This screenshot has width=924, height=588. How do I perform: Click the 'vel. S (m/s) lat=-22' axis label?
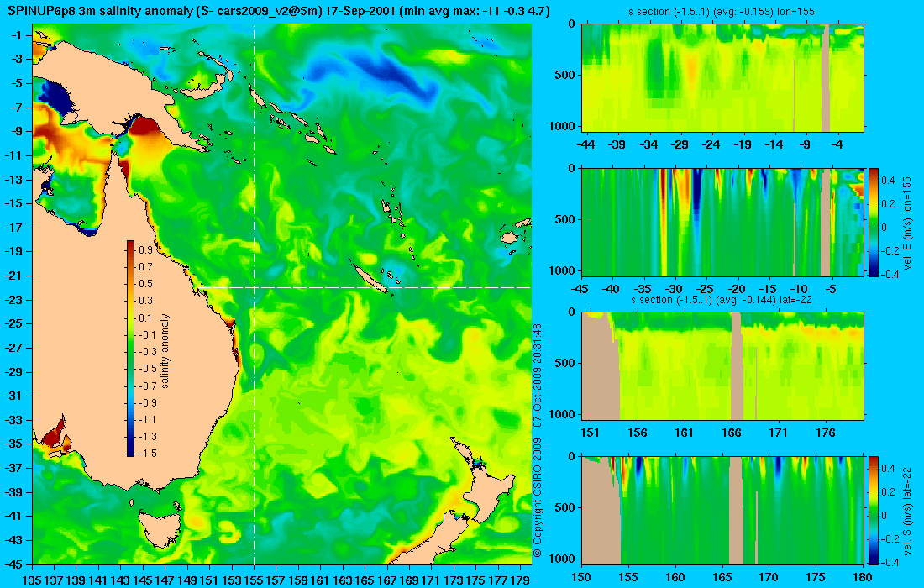[906, 512]
